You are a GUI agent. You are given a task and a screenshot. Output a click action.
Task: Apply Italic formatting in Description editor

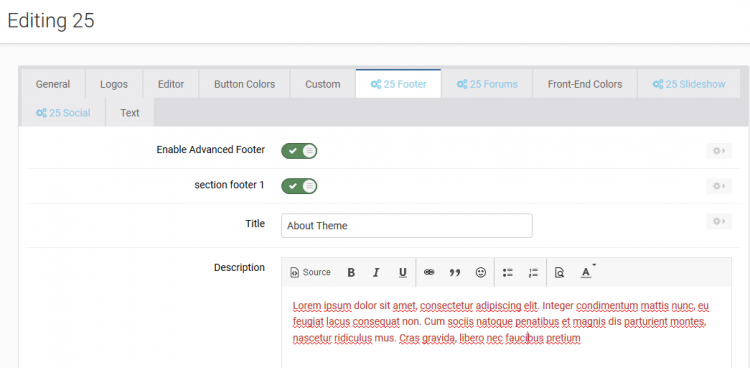376,272
